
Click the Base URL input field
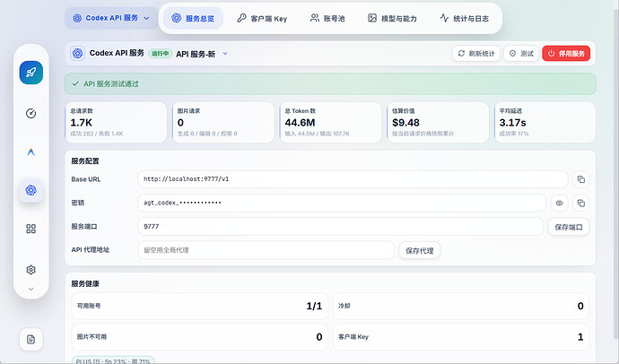[353, 179]
